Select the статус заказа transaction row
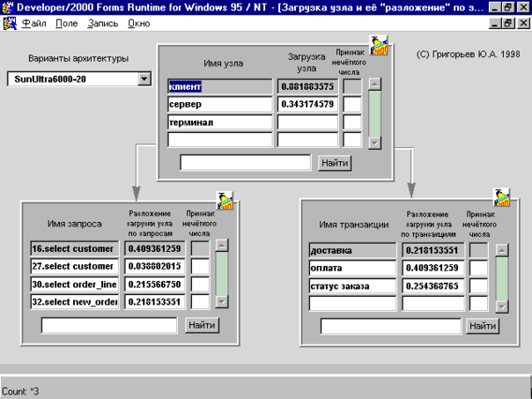This screenshot has width=532, height=399. (x=352, y=286)
